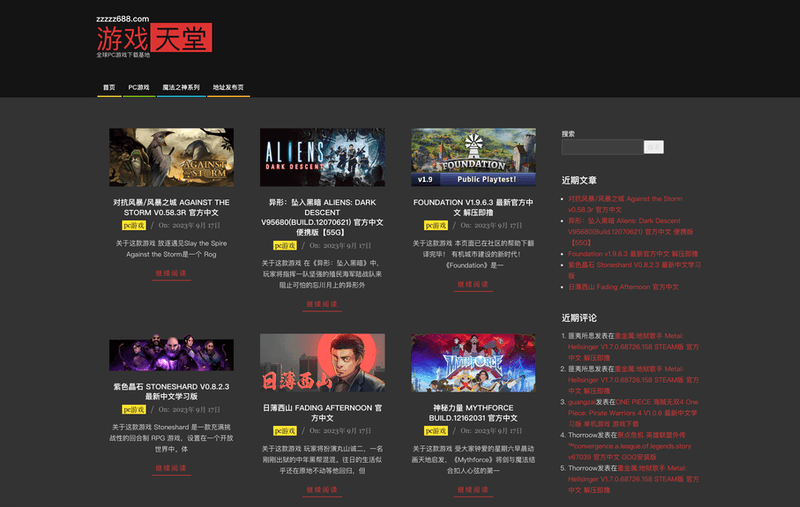
Task: Open recent post Against the Storm v0.58.3r
Action: pyautogui.click(x=625, y=204)
